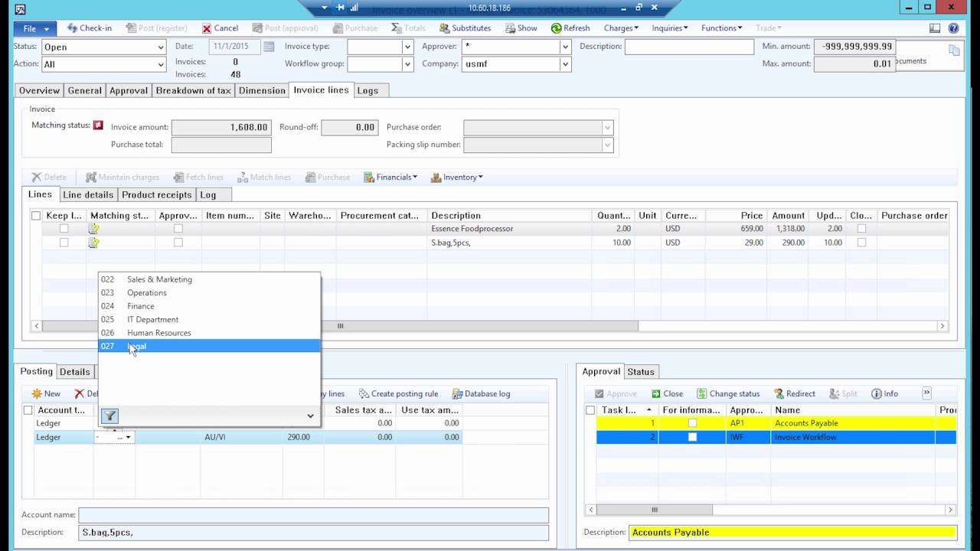Open the Financials dropdown menu
Viewport: 980px width, 551px height.
point(390,178)
